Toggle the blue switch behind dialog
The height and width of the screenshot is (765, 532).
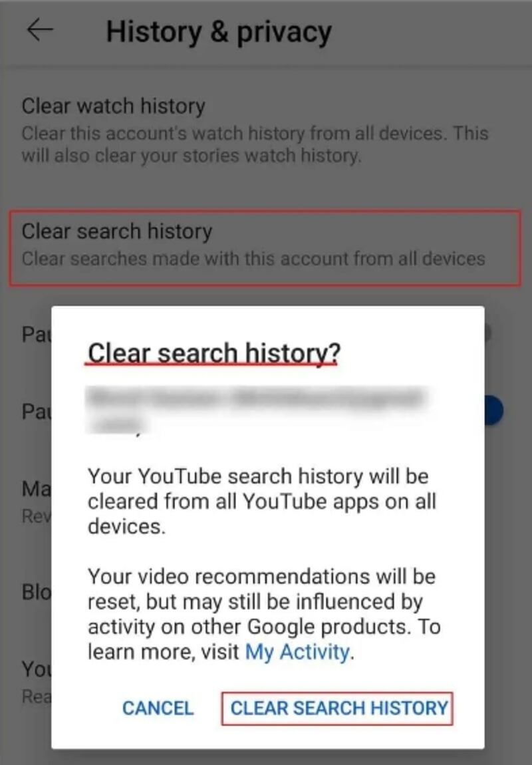click(493, 410)
